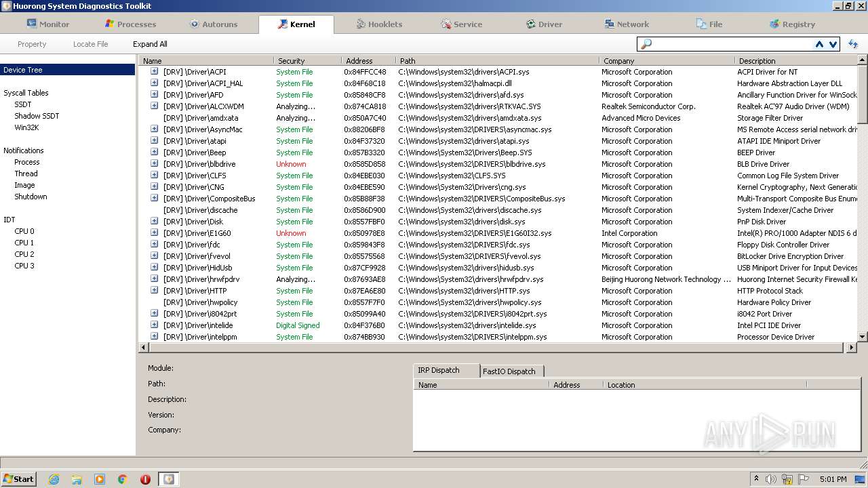Switch to the Driver tab
The width and height of the screenshot is (868, 488).
click(x=544, y=24)
